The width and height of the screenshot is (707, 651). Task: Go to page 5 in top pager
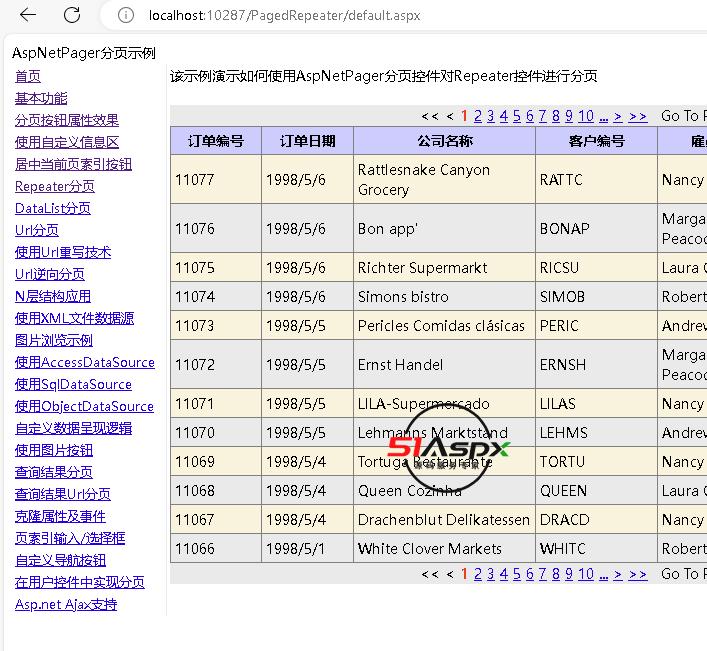[517, 116]
